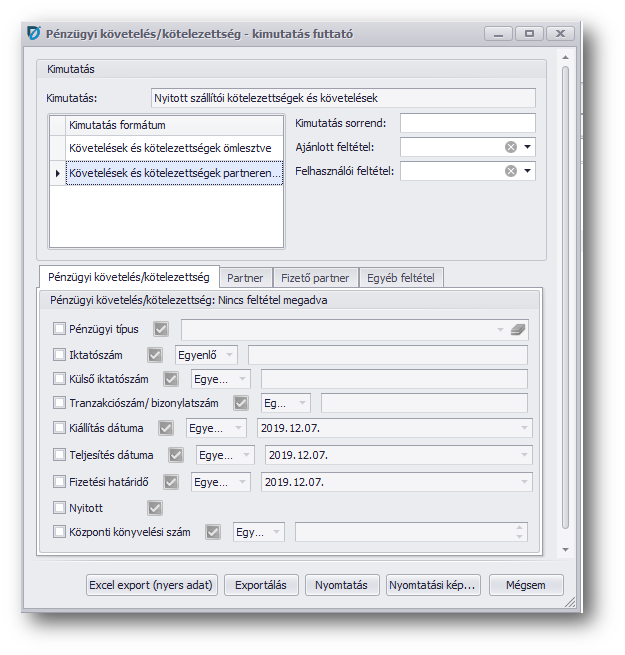This screenshot has width=625, height=655.
Task: Click the eraser icon beside Pénzügyi típus
Action: pos(517,329)
